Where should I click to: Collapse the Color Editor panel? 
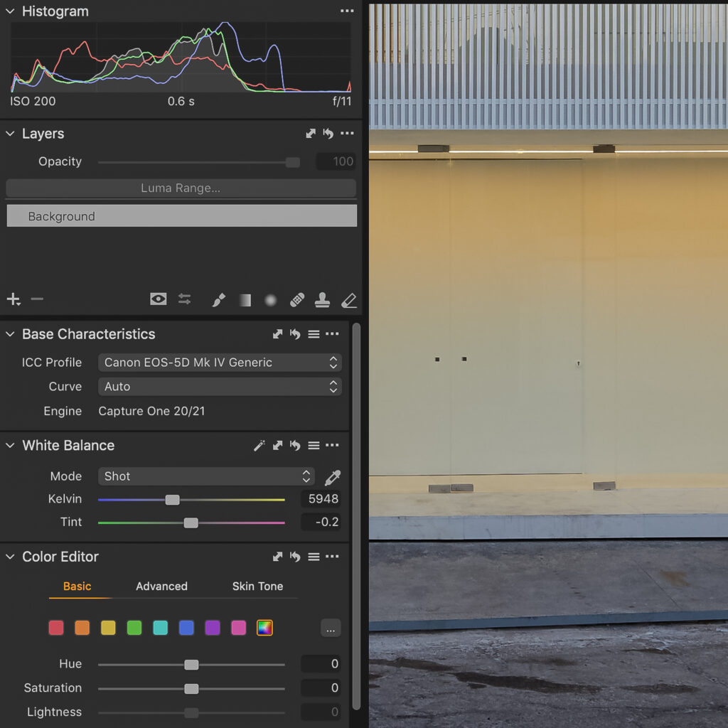tap(10, 557)
